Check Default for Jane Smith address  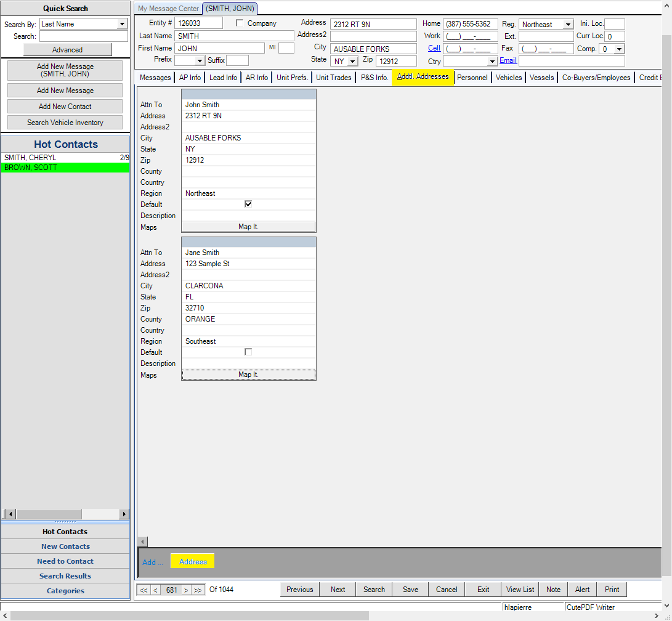pyautogui.click(x=248, y=352)
